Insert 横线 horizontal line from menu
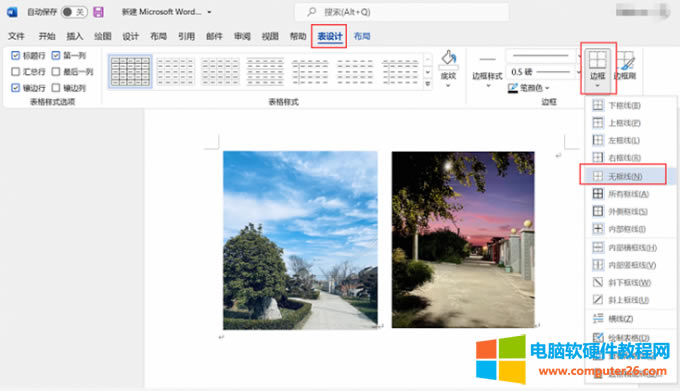The height and width of the screenshot is (391, 680). tap(620, 319)
